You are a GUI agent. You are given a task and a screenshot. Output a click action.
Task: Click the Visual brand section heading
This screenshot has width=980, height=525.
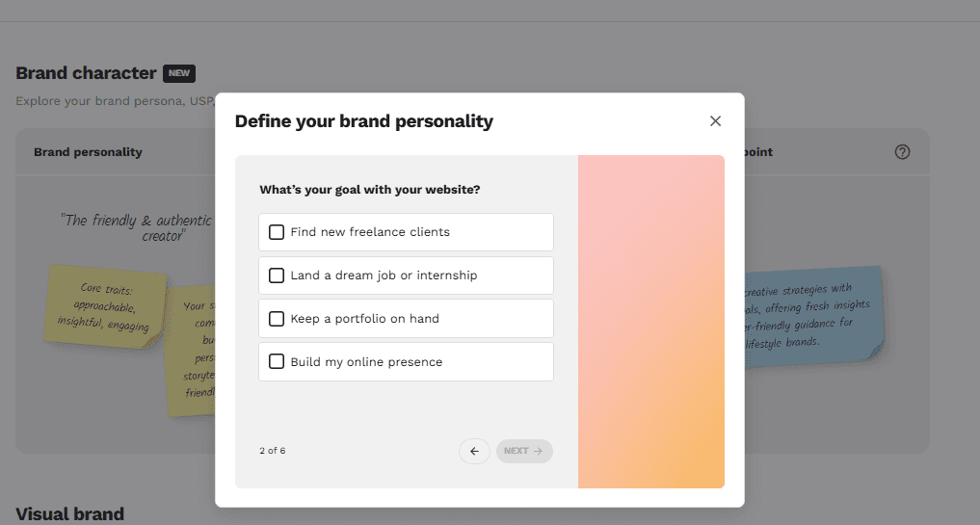tap(69, 513)
